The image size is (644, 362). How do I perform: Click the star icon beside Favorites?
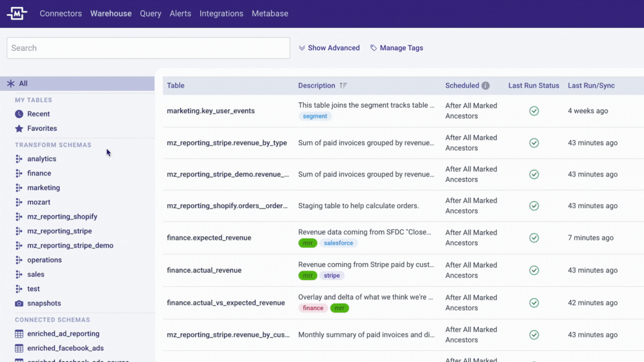[19, 129]
